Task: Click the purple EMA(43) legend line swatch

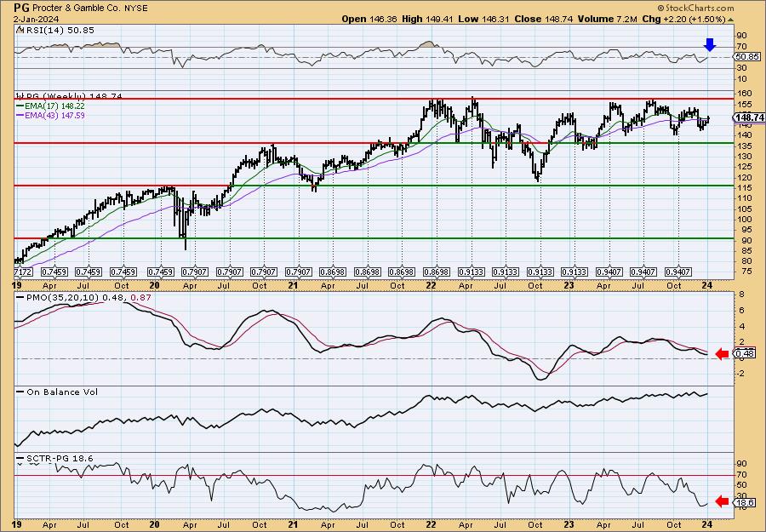Action: click(x=20, y=115)
